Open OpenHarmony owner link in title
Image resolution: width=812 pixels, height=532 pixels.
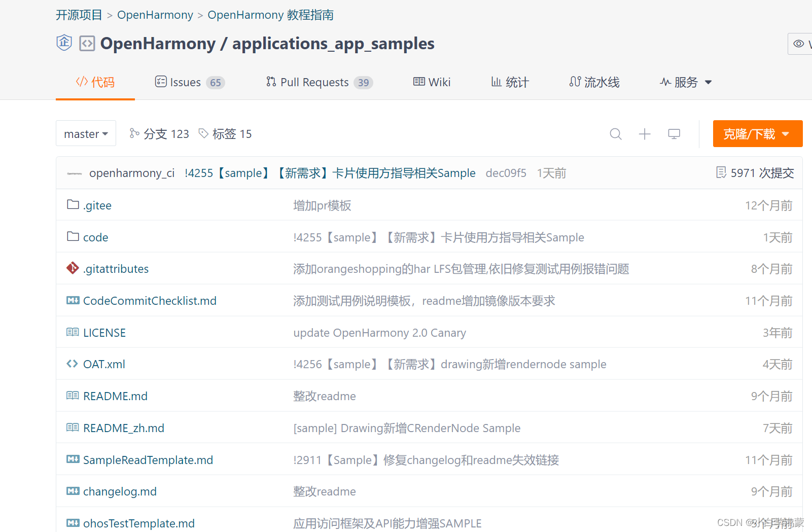(158, 44)
